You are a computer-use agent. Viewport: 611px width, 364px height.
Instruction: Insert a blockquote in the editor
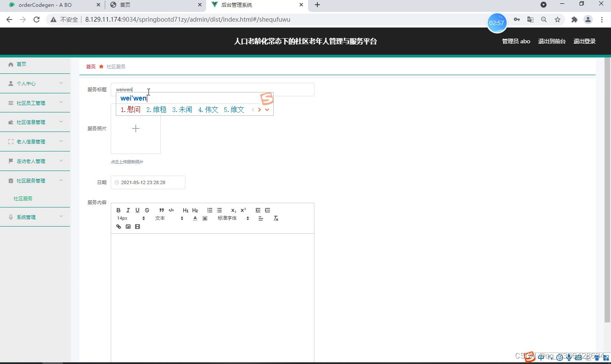(x=162, y=210)
